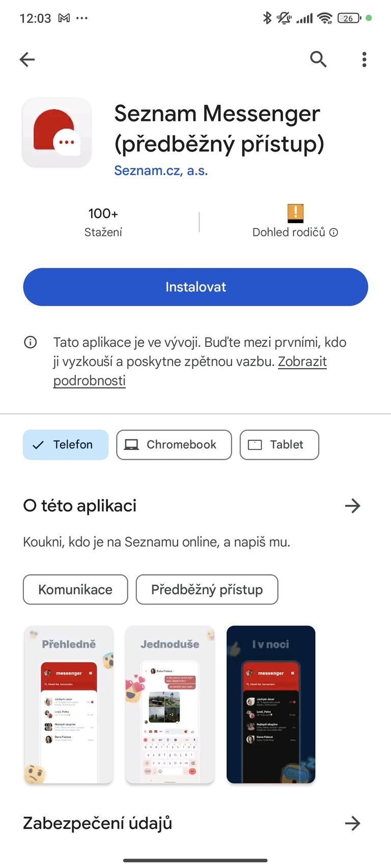Open the three-dot overflow menu
Viewport: 391px width, 868px height.
click(364, 59)
